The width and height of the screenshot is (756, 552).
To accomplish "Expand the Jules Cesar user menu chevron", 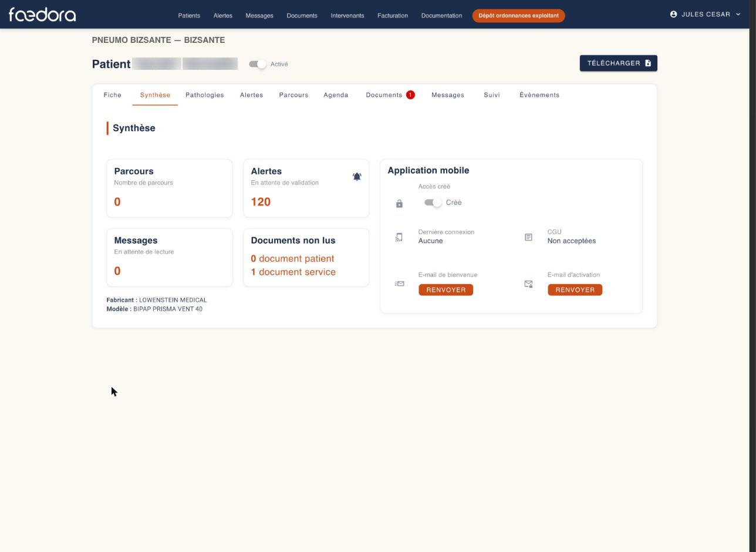I will point(738,14).
